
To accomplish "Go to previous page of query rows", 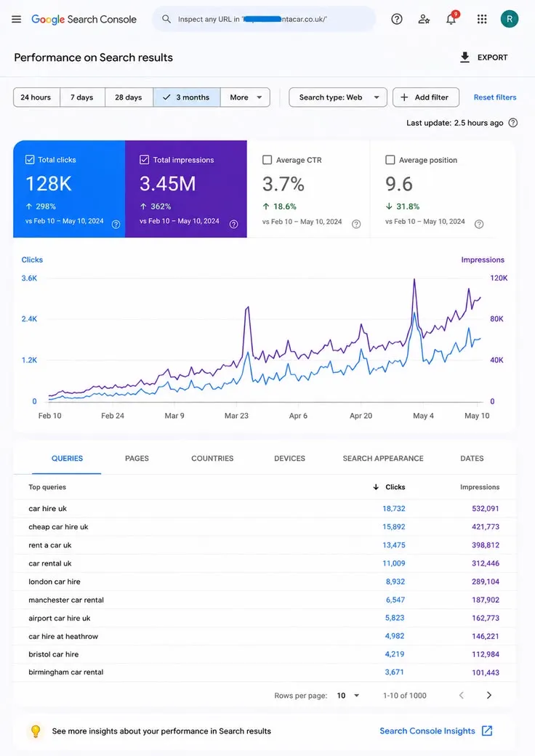I will (462, 695).
